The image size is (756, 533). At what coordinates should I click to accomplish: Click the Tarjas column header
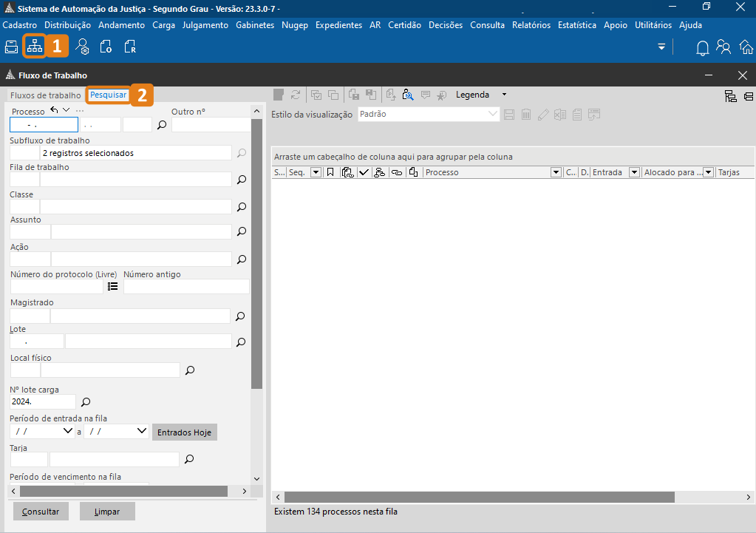point(735,172)
